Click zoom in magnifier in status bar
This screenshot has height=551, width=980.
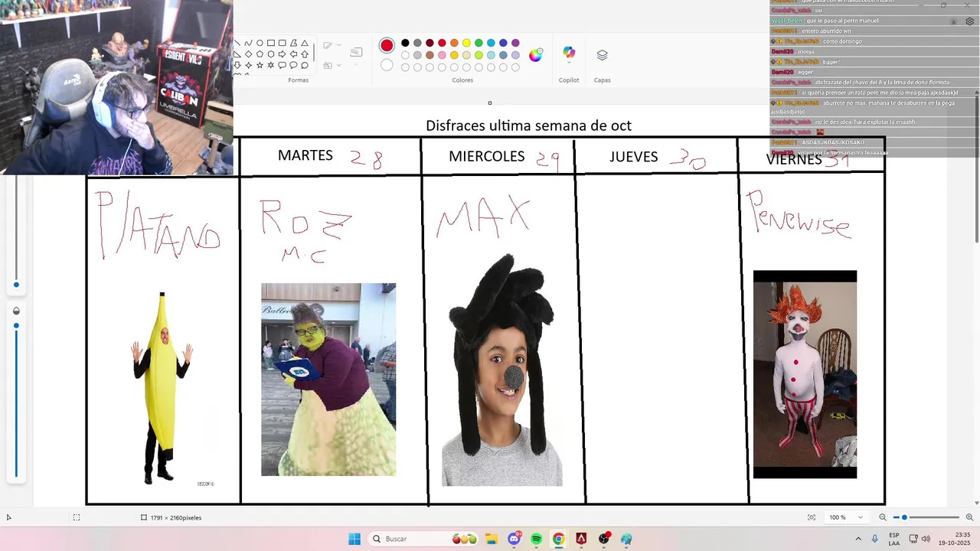click(969, 517)
